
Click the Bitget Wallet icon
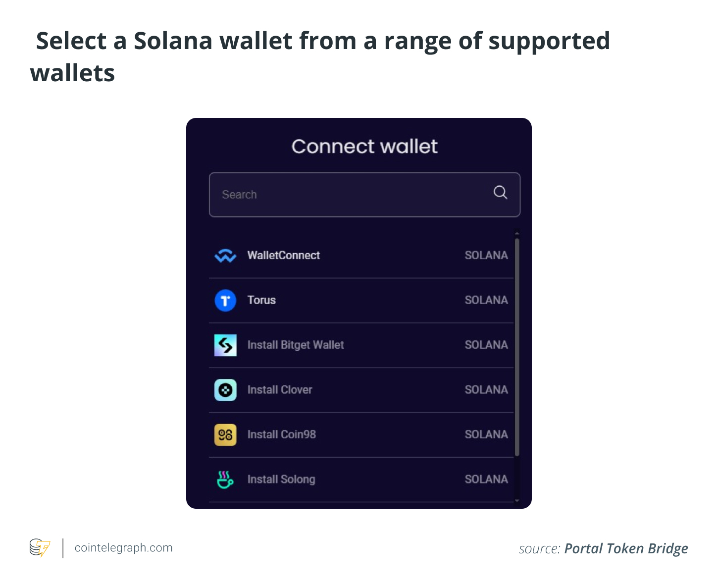click(x=225, y=345)
